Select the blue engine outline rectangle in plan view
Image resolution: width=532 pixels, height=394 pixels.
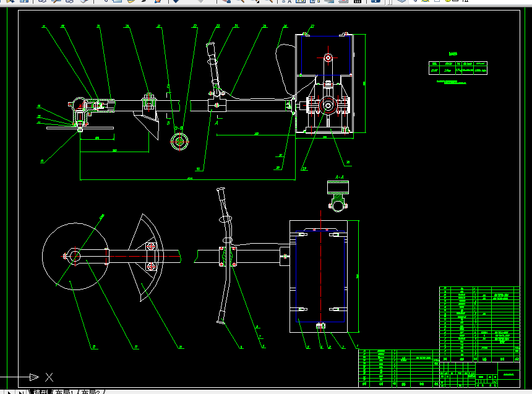click(x=320, y=276)
